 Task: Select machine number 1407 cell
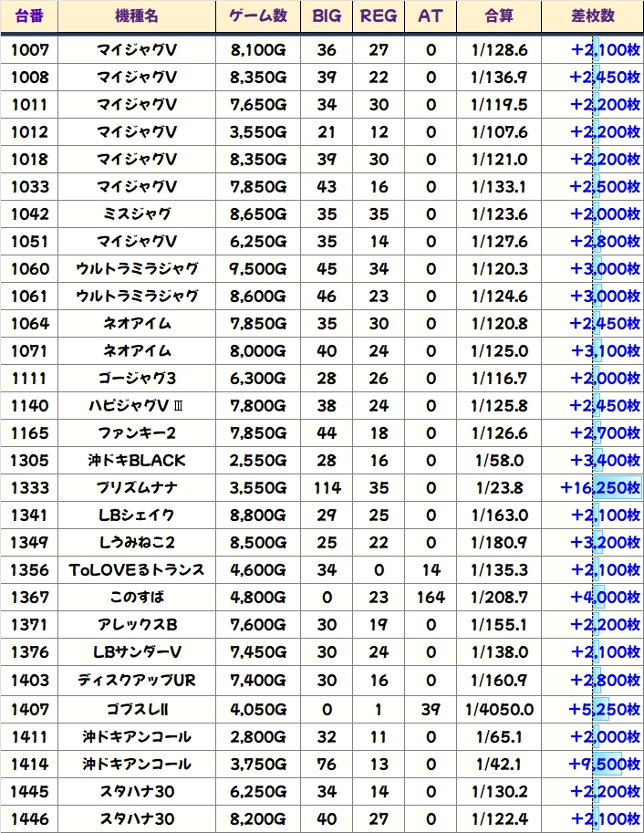[x=30, y=709]
